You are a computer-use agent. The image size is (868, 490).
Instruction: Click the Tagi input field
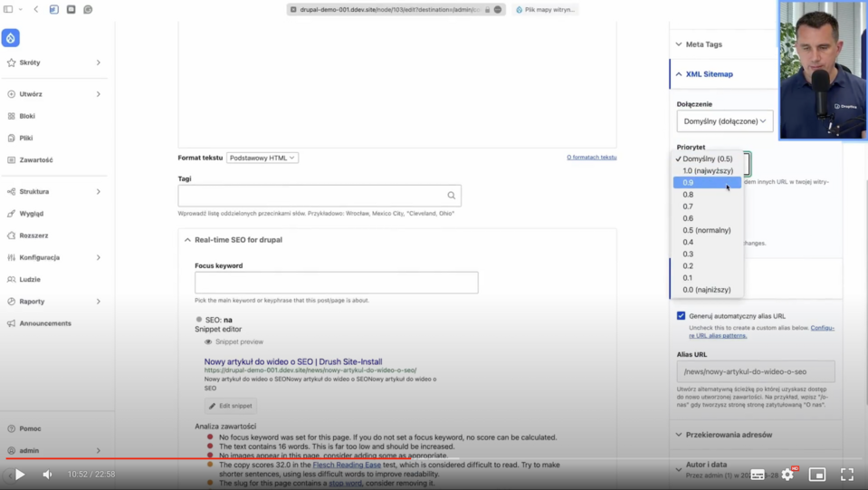pos(320,196)
